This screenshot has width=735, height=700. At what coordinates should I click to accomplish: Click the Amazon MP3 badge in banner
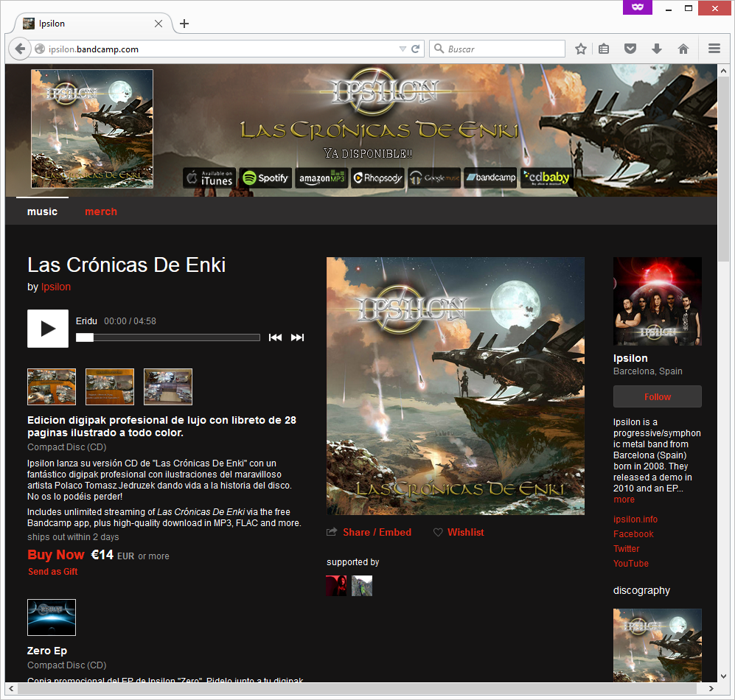click(x=321, y=178)
